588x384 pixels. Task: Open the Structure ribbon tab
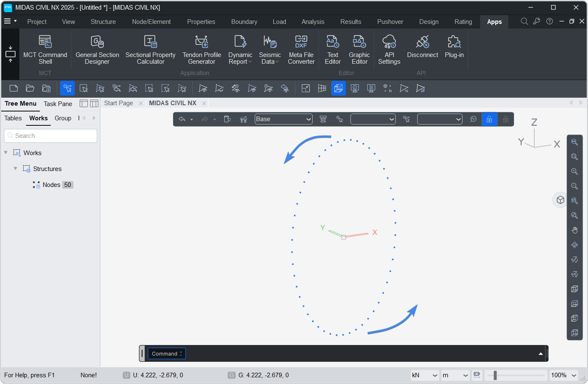(x=103, y=22)
